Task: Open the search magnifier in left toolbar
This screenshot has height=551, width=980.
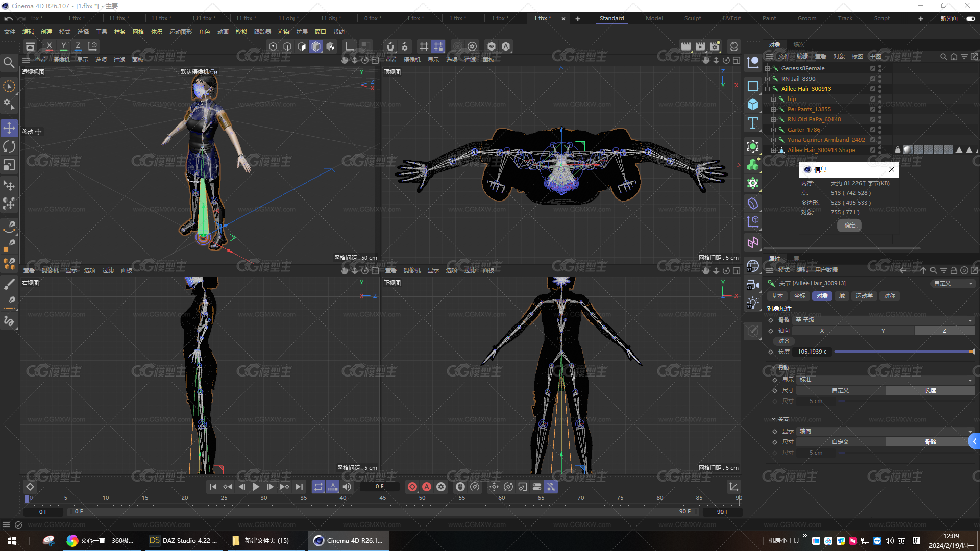Action: [9, 63]
